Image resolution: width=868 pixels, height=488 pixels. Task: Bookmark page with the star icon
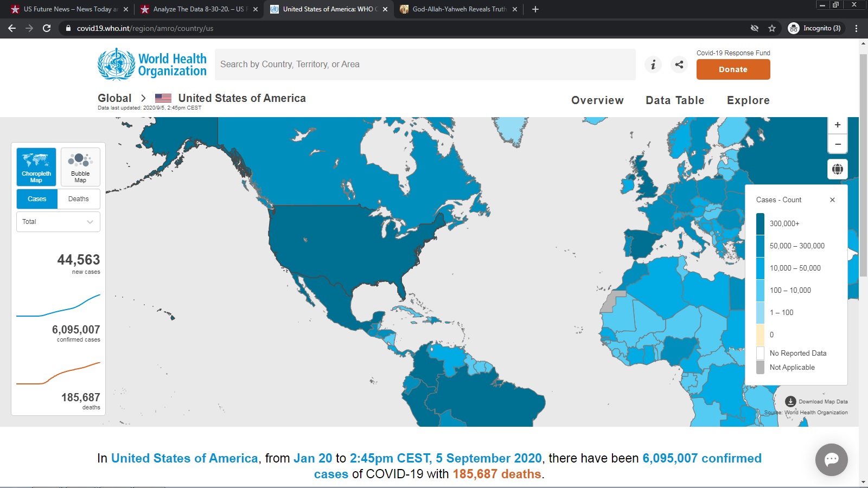tap(772, 28)
